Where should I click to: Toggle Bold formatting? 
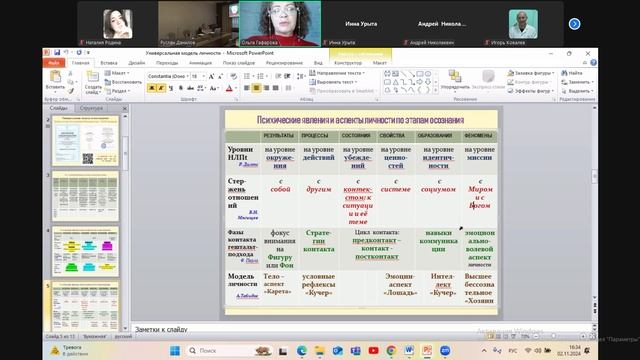coord(151,88)
